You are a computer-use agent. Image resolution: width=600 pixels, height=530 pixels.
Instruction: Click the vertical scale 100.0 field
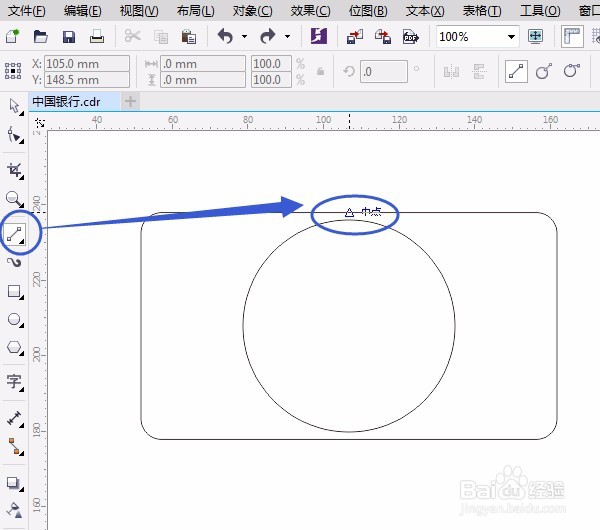tap(271, 80)
